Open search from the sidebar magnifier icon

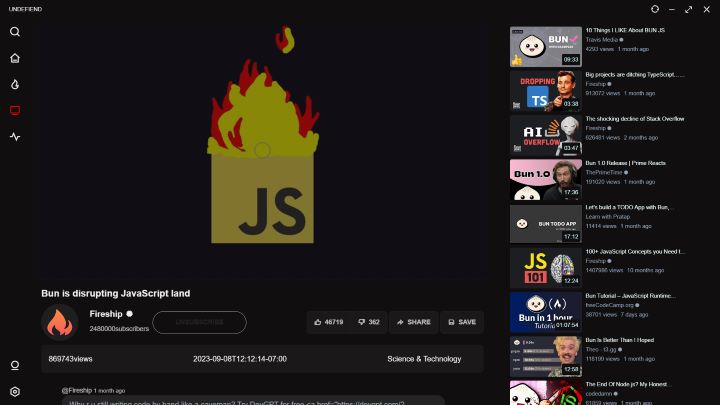pos(15,32)
